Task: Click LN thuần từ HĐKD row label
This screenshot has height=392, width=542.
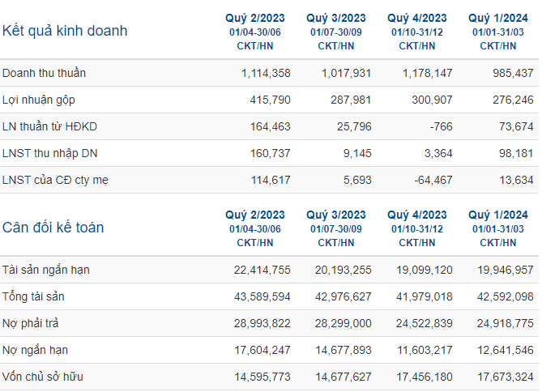Action: pos(49,126)
